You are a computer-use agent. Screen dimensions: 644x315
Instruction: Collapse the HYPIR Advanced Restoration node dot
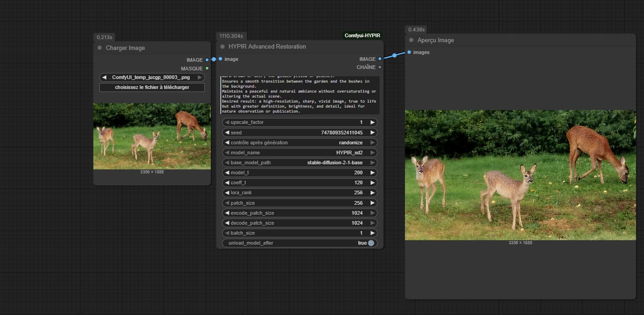point(223,46)
